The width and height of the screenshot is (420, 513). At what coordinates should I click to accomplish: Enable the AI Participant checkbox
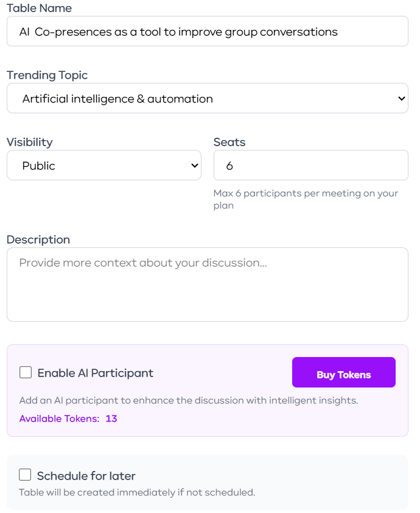(x=24, y=372)
